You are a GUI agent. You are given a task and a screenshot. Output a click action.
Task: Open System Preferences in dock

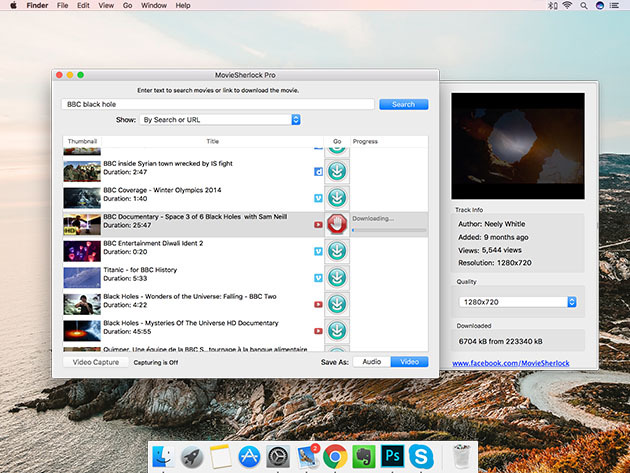(x=278, y=457)
